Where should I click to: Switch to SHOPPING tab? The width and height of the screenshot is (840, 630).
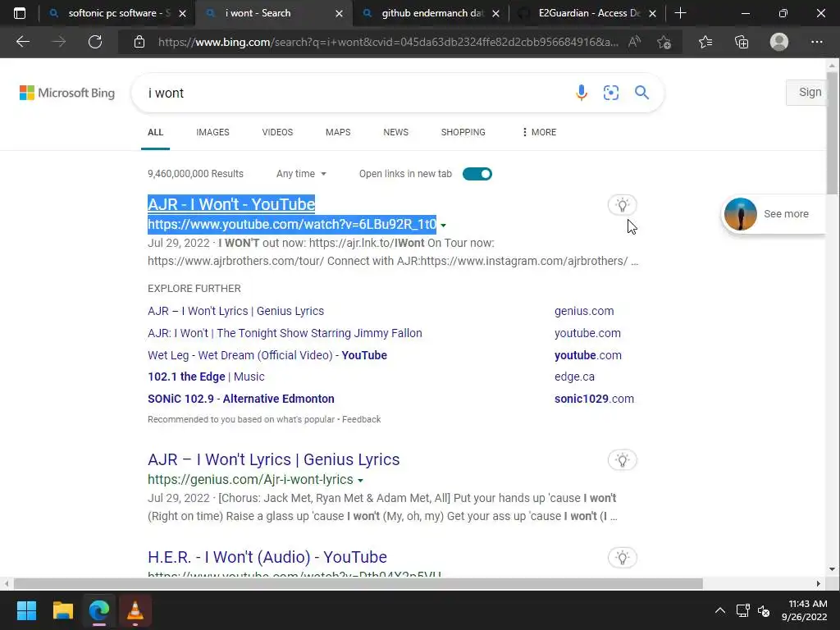[463, 132]
